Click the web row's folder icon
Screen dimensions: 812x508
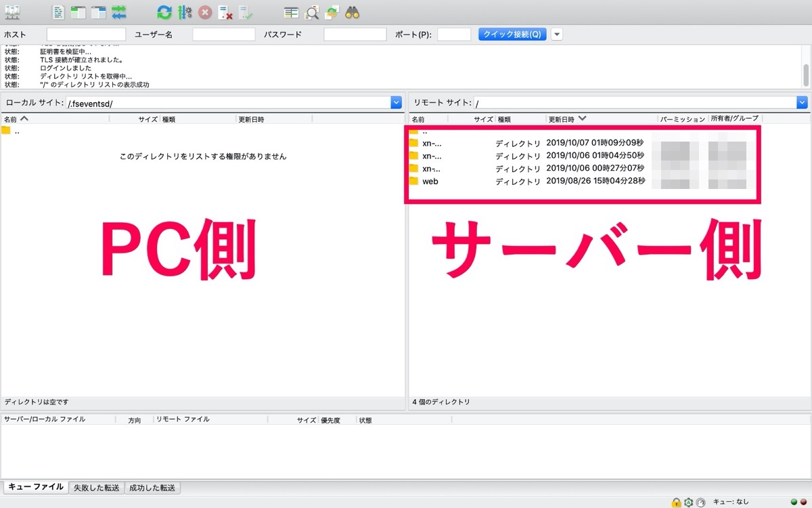pyautogui.click(x=414, y=182)
